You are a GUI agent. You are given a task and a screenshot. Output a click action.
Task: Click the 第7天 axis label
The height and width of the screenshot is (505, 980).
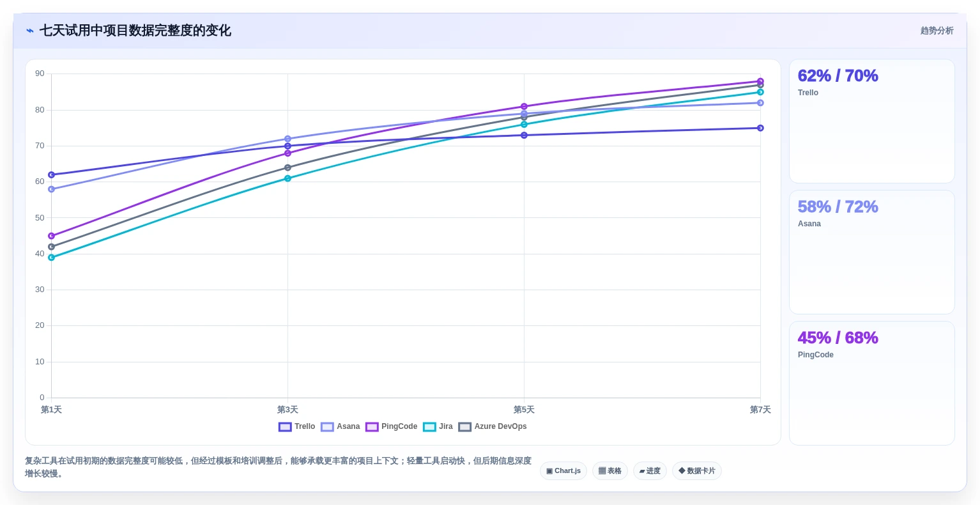tap(760, 410)
